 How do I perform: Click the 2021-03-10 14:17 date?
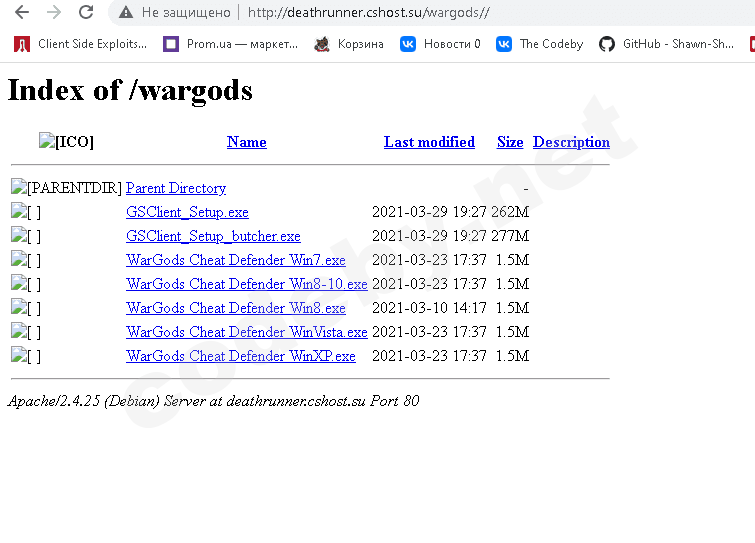click(429, 308)
